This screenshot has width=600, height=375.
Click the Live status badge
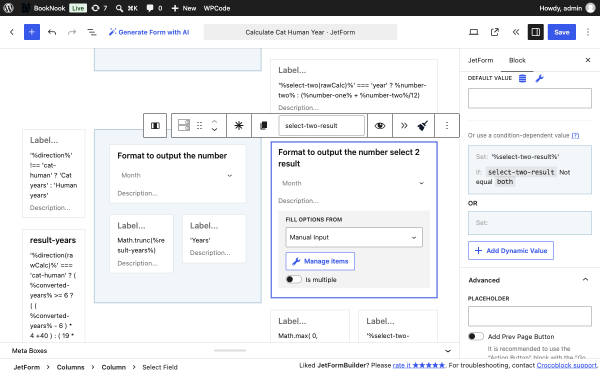(x=78, y=8)
